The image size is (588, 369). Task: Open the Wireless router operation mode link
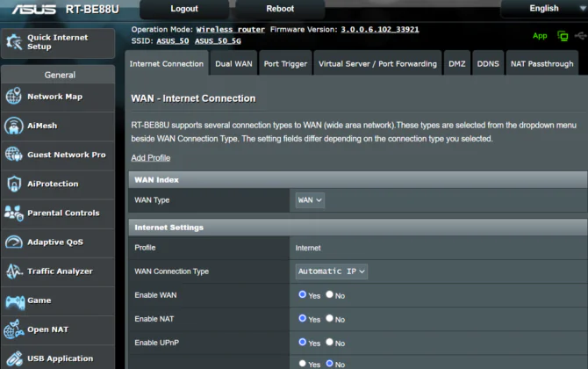tap(230, 29)
